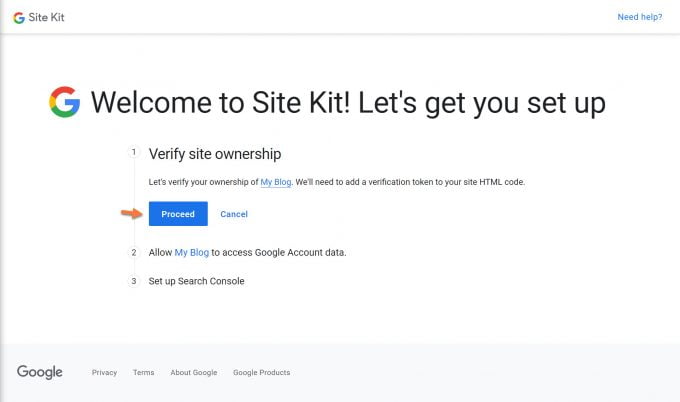
Task: Select the step 1 number circle
Action: [133, 153]
